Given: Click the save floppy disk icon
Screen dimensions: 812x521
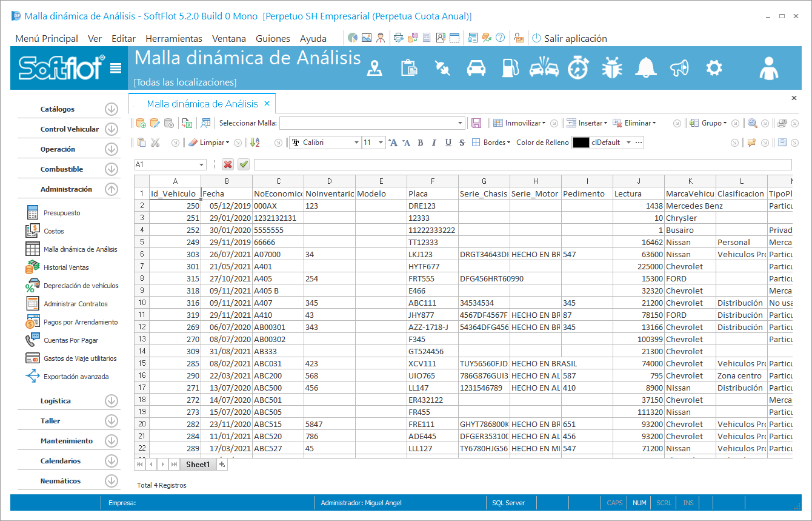Looking at the screenshot, I should point(476,123).
